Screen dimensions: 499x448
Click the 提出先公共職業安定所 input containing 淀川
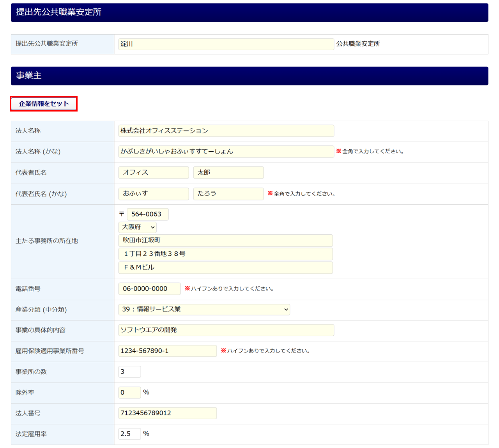[x=226, y=44]
